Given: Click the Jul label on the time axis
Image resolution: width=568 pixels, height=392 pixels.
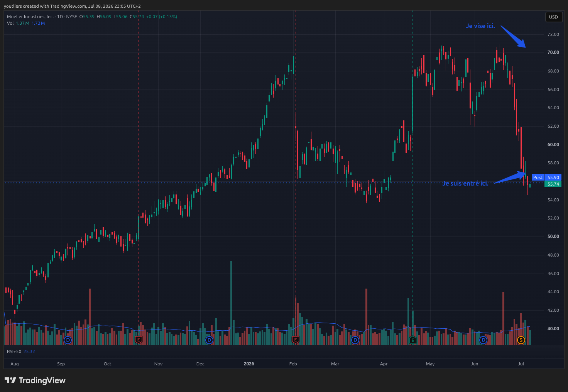Looking at the screenshot, I should [521, 364].
